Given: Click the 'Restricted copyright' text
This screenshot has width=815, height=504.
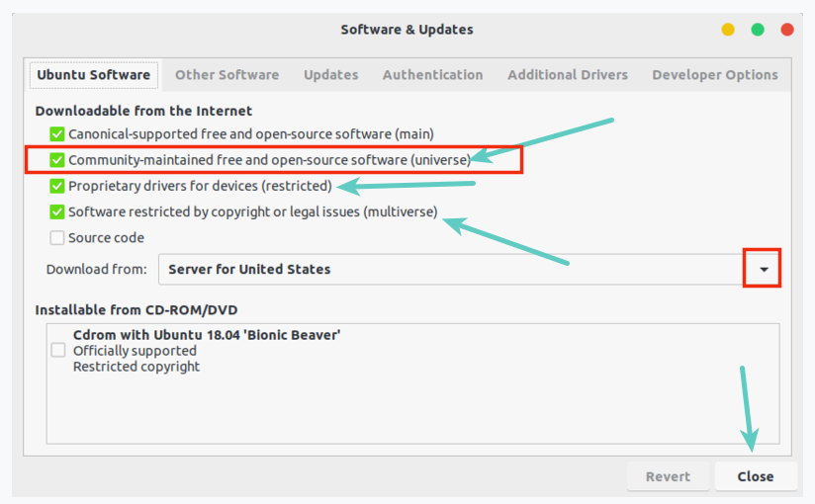Looking at the screenshot, I should coord(136,367).
